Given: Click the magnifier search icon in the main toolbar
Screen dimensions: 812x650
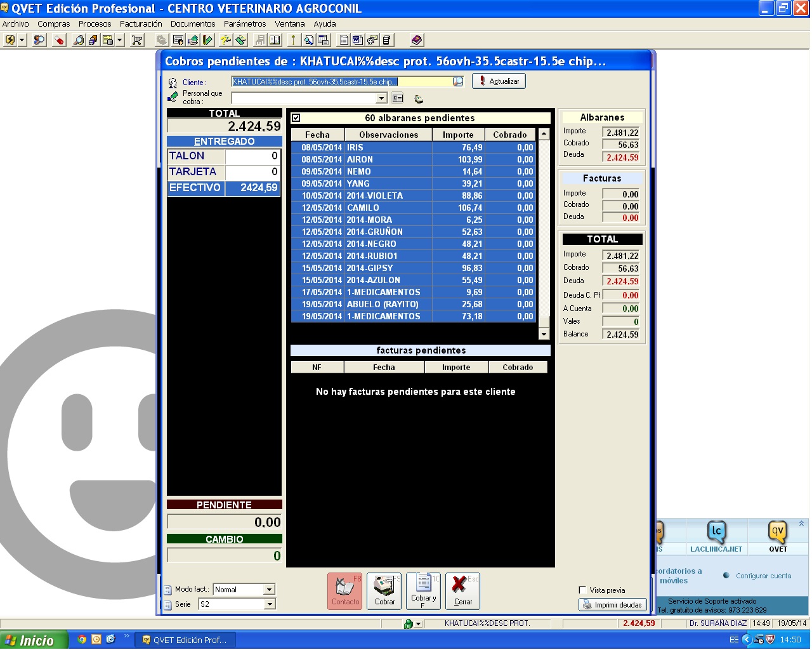Looking at the screenshot, I should point(79,40).
